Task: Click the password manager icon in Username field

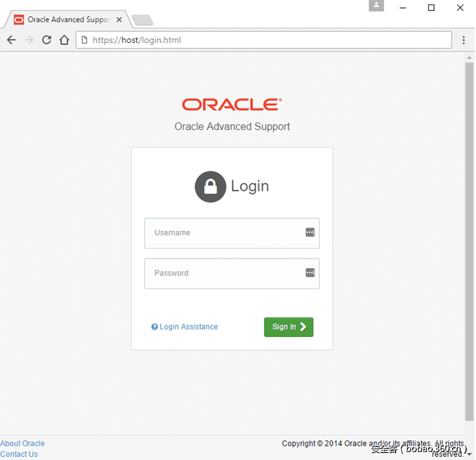Action: point(310,232)
